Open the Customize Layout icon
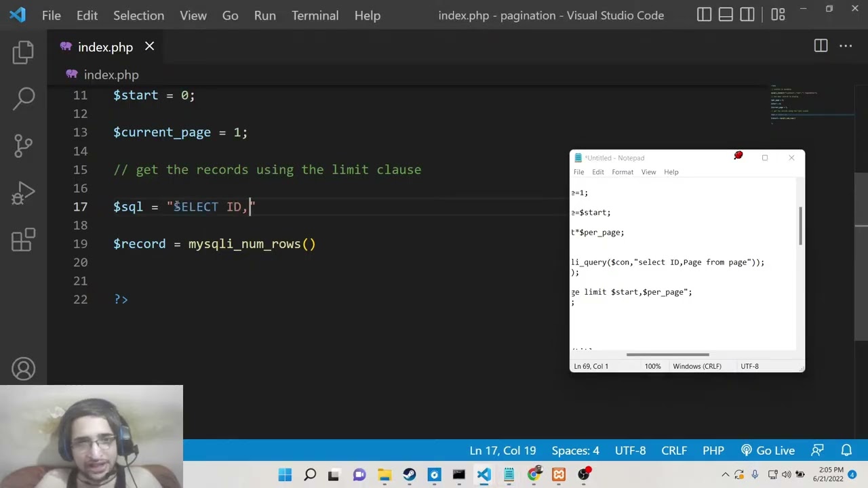The image size is (868, 488). [778, 15]
